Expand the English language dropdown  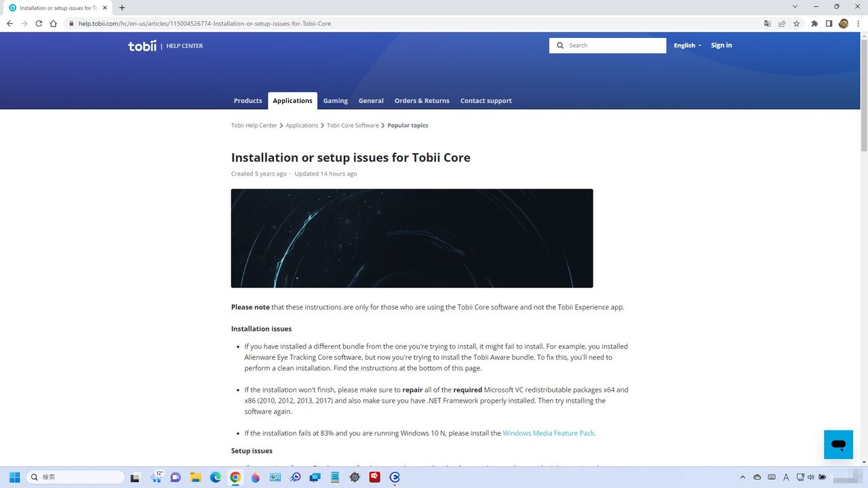[x=688, y=45]
